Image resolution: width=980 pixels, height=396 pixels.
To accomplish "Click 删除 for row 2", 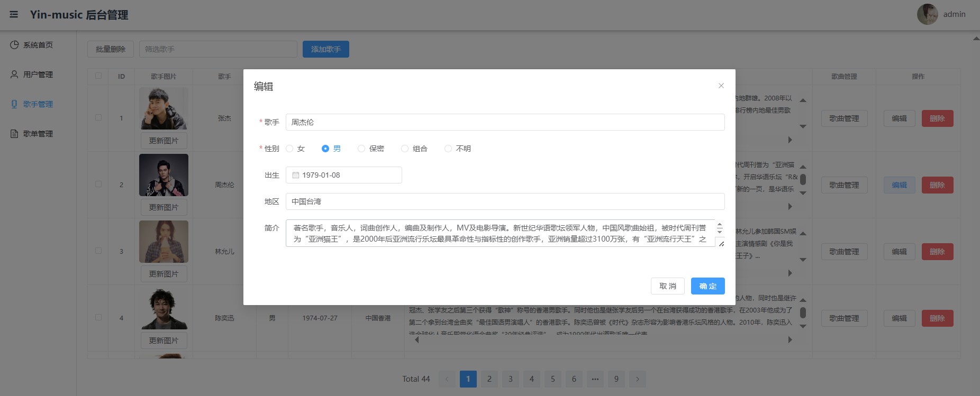I will 938,185.
